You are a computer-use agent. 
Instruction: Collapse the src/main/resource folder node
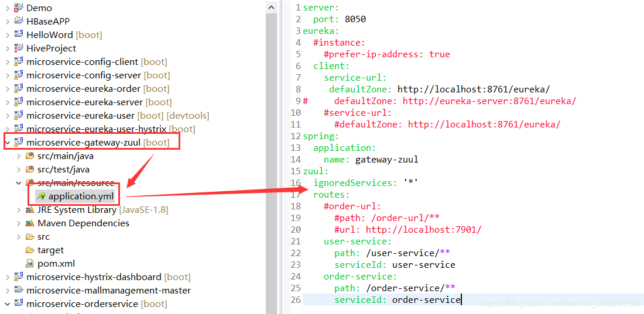[x=19, y=182]
